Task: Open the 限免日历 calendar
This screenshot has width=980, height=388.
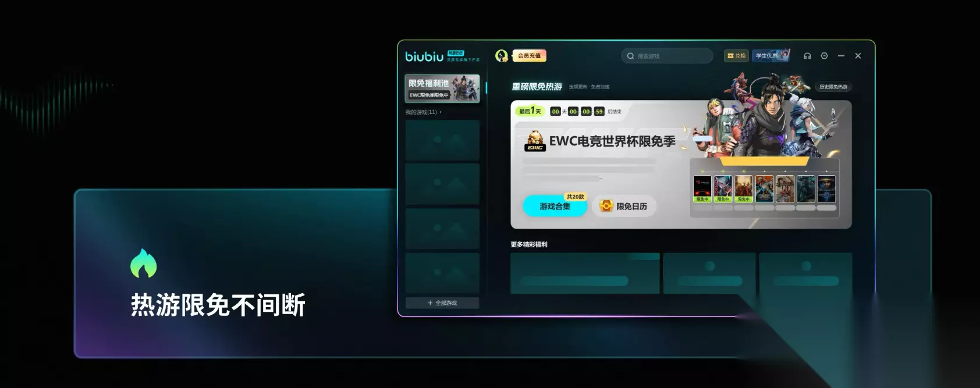Action: click(624, 206)
